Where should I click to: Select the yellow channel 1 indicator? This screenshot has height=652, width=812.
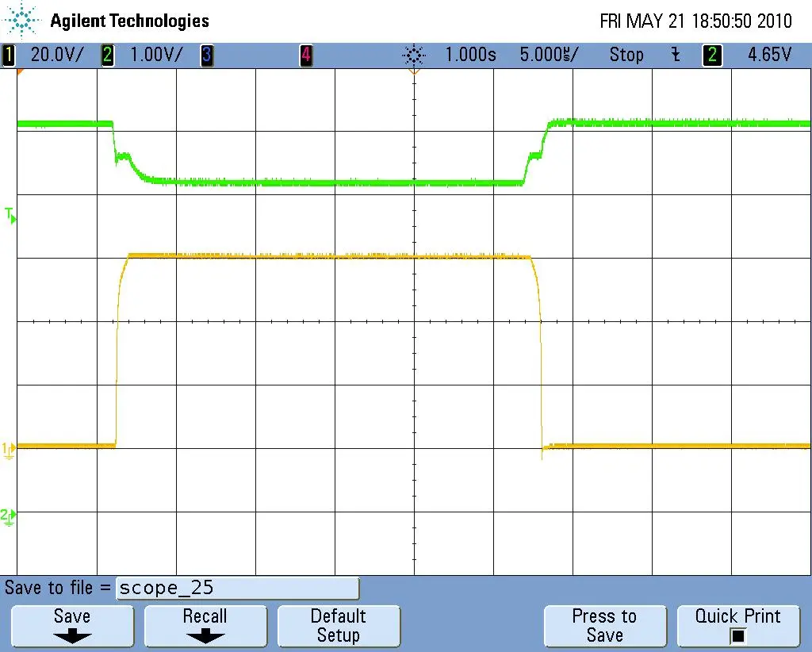tap(8, 55)
